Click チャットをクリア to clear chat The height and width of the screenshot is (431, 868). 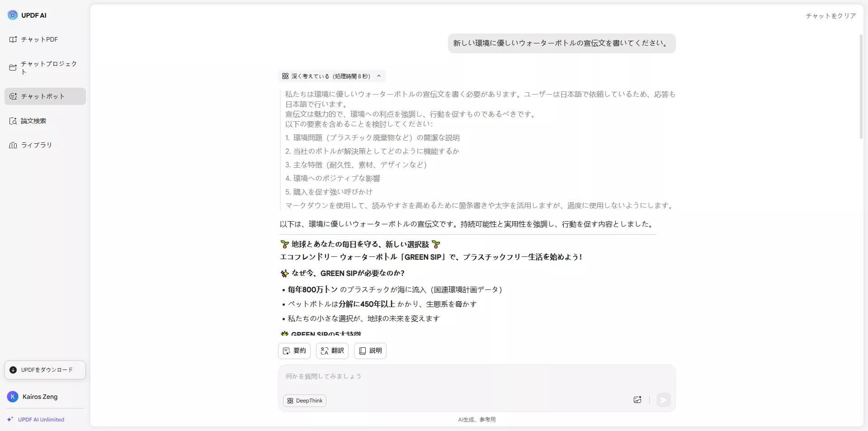click(x=830, y=16)
